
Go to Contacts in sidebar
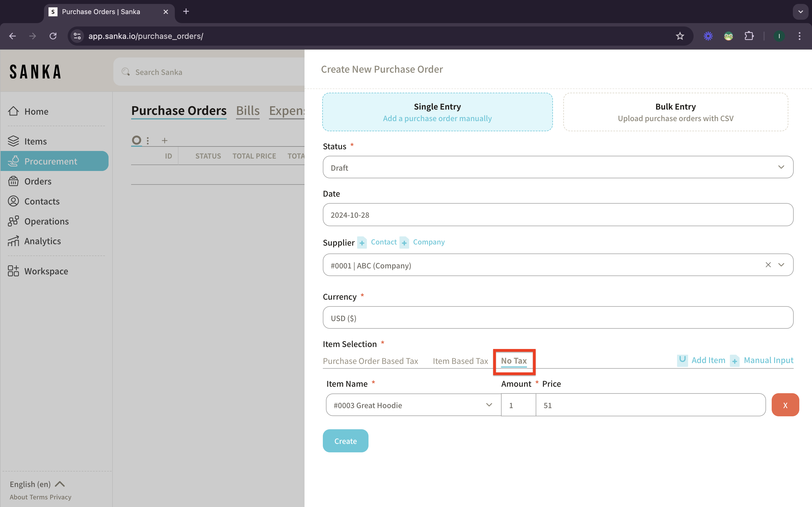coord(42,201)
